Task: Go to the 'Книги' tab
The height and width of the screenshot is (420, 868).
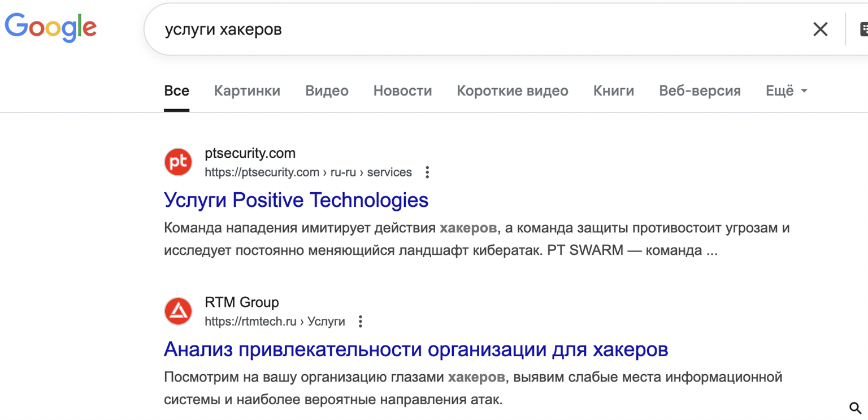Action: click(x=614, y=91)
